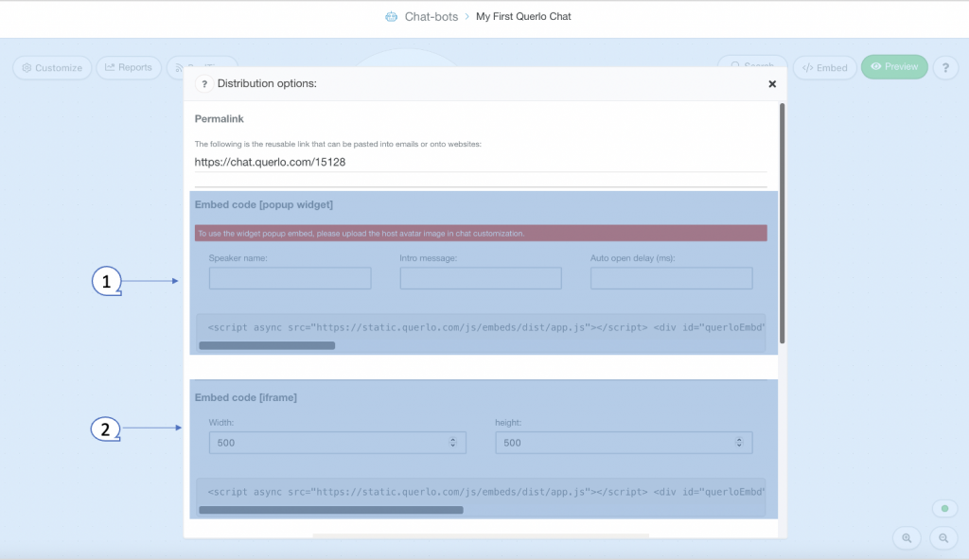The width and height of the screenshot is (969, 560).
Task: Click the dialog's vertical scrollbar
Action: (783, 224)
